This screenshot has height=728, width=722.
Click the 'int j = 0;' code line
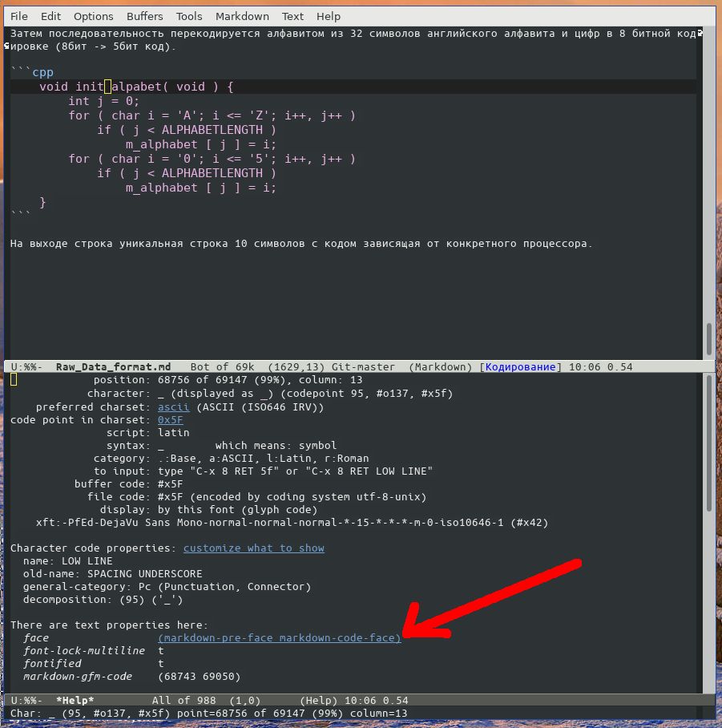[x=103, y=101]
